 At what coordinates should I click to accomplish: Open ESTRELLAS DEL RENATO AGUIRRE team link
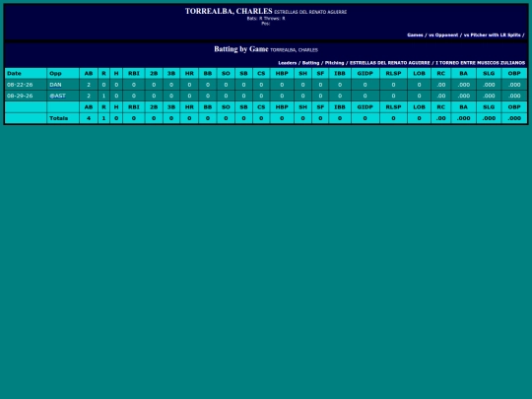(390, 63)
